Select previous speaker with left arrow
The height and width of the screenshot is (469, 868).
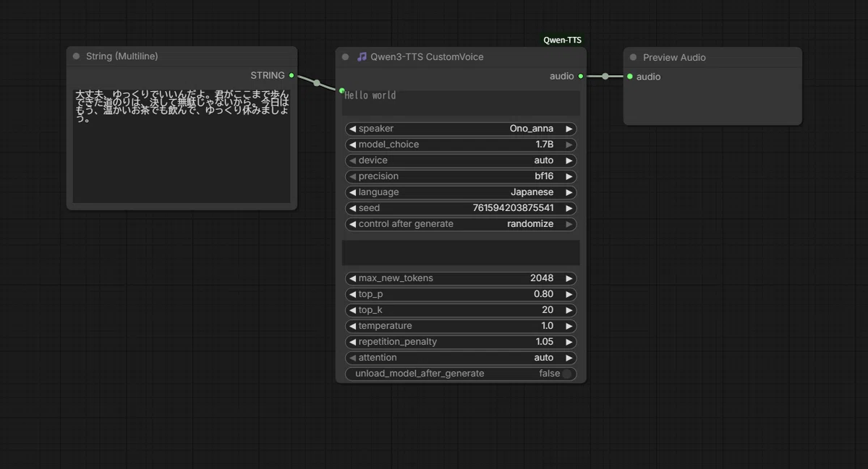click(352, 129)
